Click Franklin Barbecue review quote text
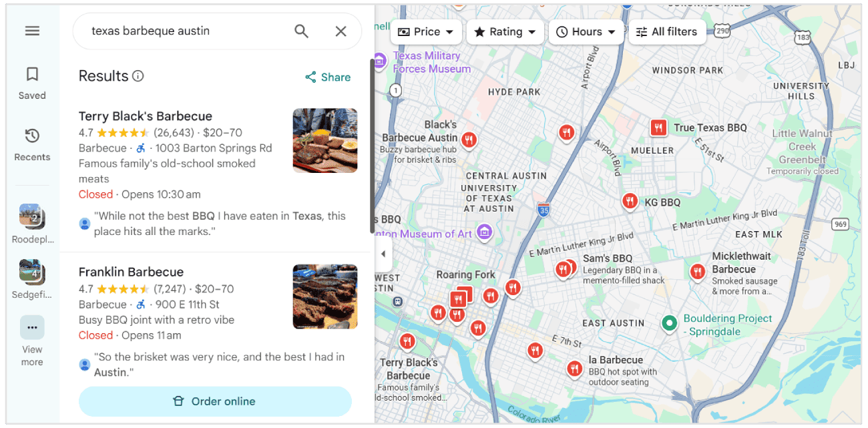868x428 pixels. click(x=220, y=365)
